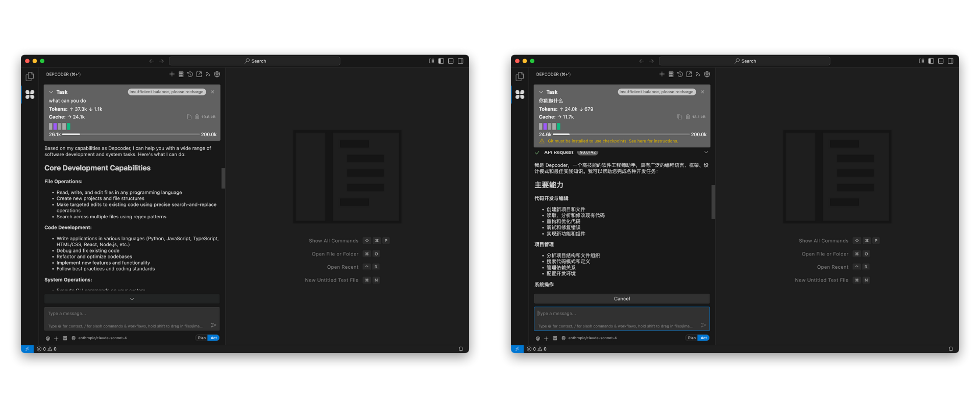Switch to Plan mode in left window

pos(202,338)
